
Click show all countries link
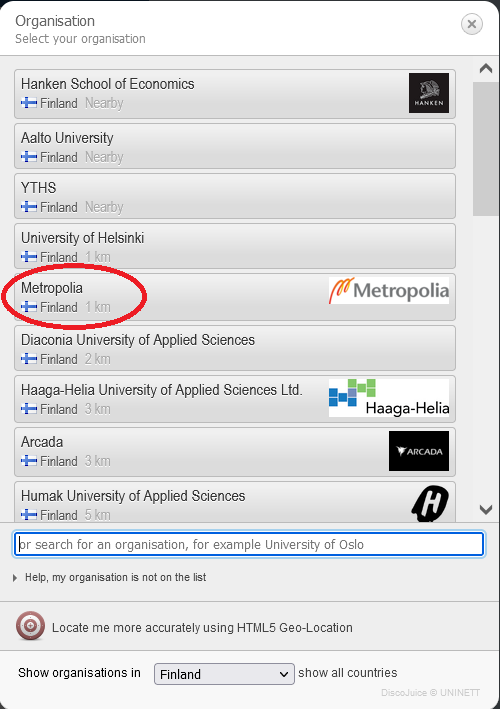point(348,673)
